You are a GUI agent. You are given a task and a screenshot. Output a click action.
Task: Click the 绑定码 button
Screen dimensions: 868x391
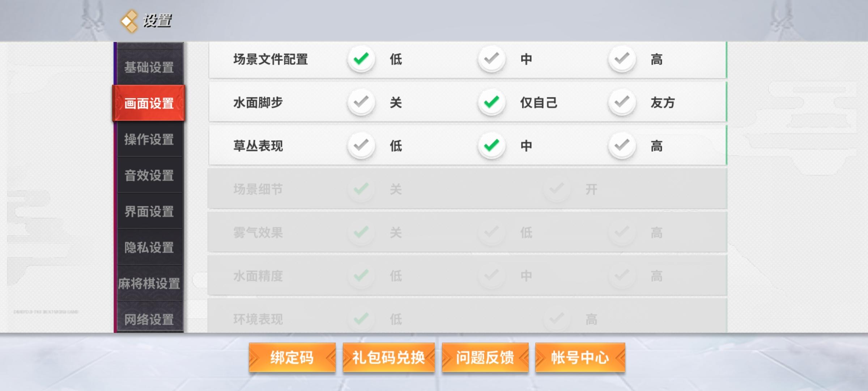[292, 358]
